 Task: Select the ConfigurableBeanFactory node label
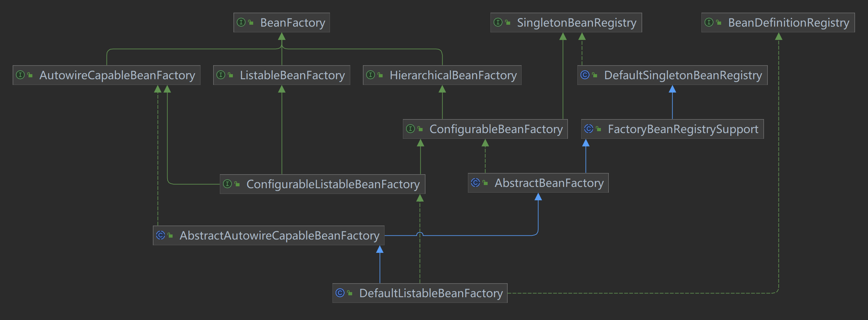pos(496,129)
